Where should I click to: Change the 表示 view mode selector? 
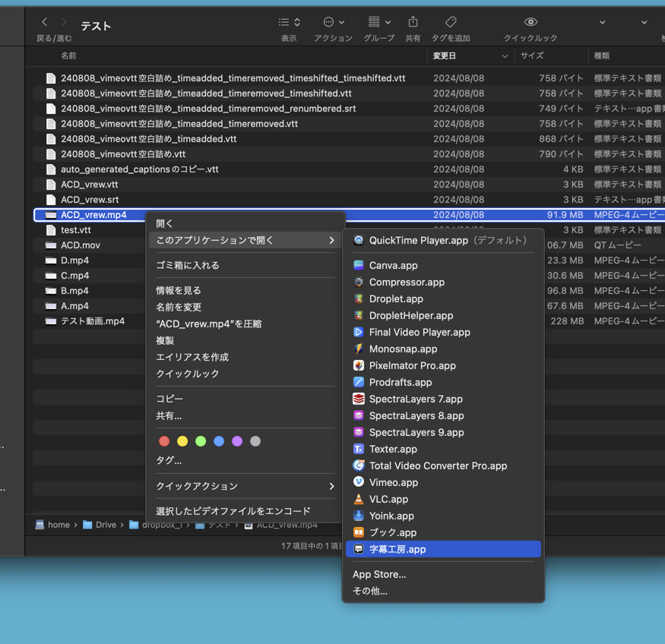point(289,22)
